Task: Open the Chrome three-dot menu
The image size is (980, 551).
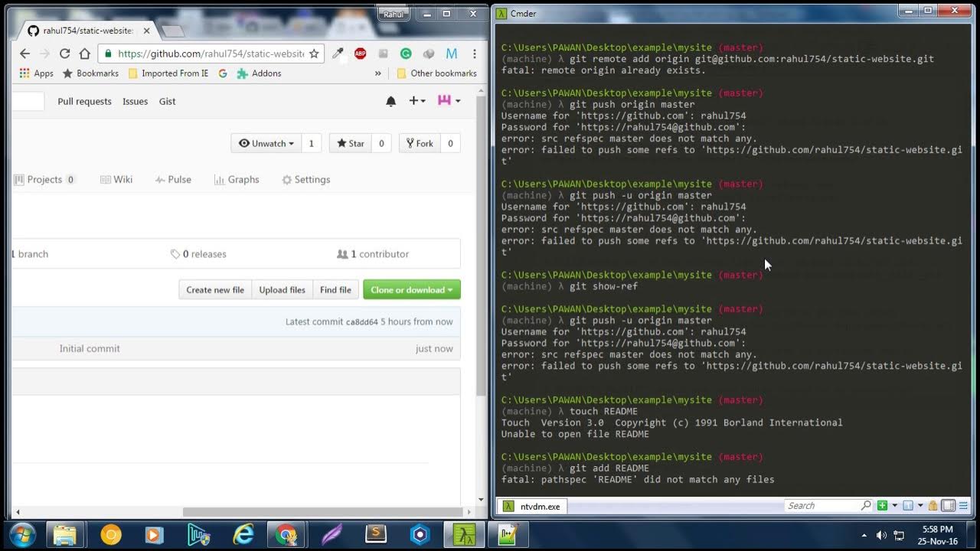Action: point(475,54)
